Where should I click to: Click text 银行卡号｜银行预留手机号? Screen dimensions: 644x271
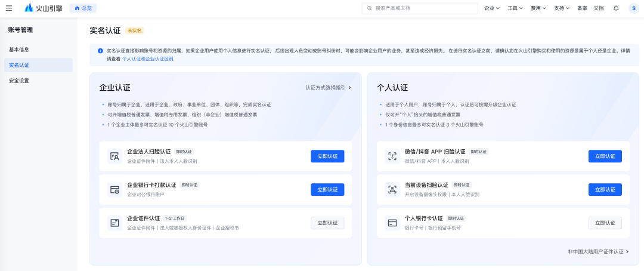point(432,228)
